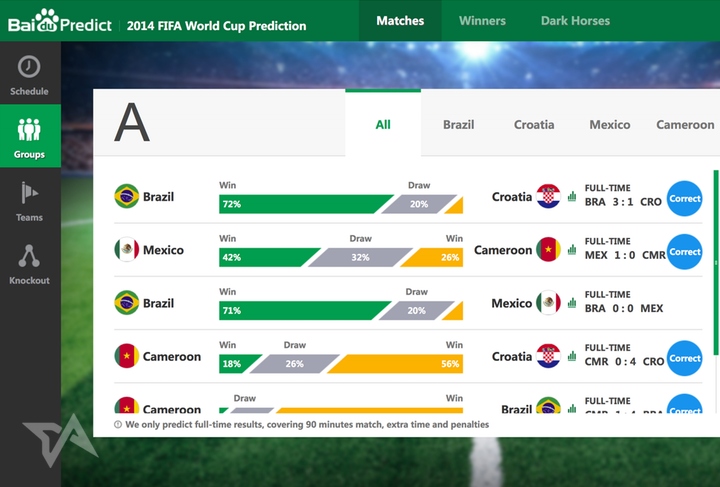Open the Knockout bracket icon

[29, 256]
